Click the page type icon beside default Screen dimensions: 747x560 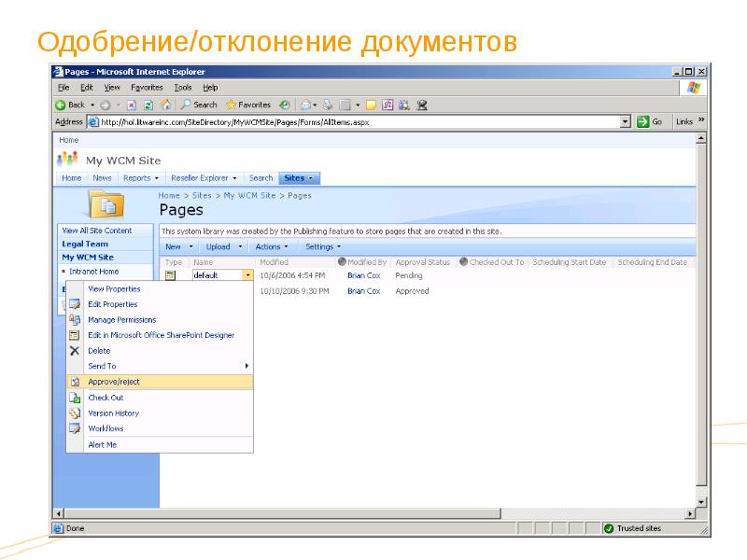point(170,276)
